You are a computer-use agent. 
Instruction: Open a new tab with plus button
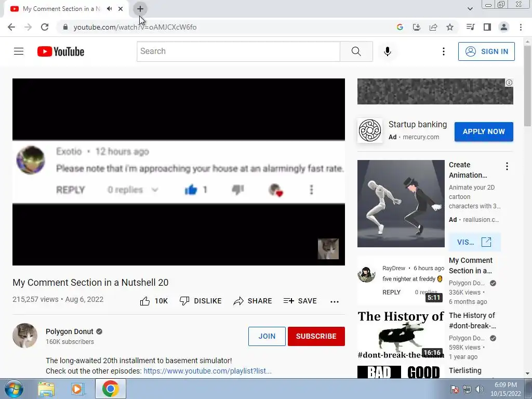coord(140,9)
